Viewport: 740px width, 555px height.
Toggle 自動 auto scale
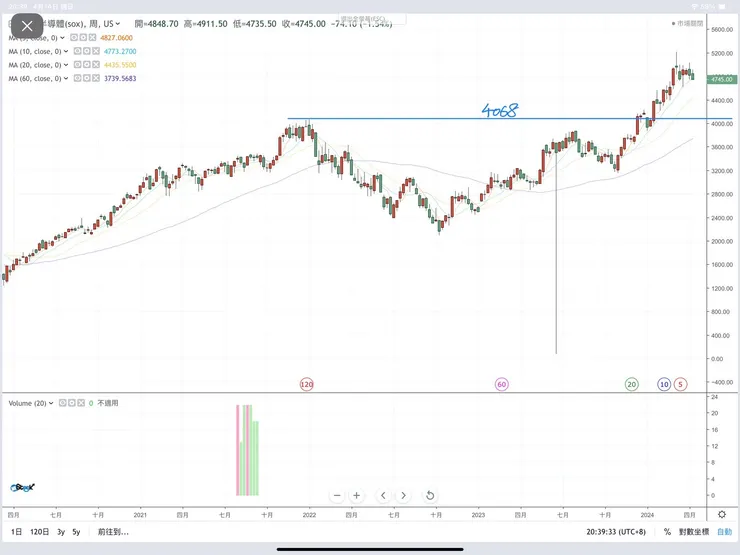pyautogui.click(x=724, y=532)
